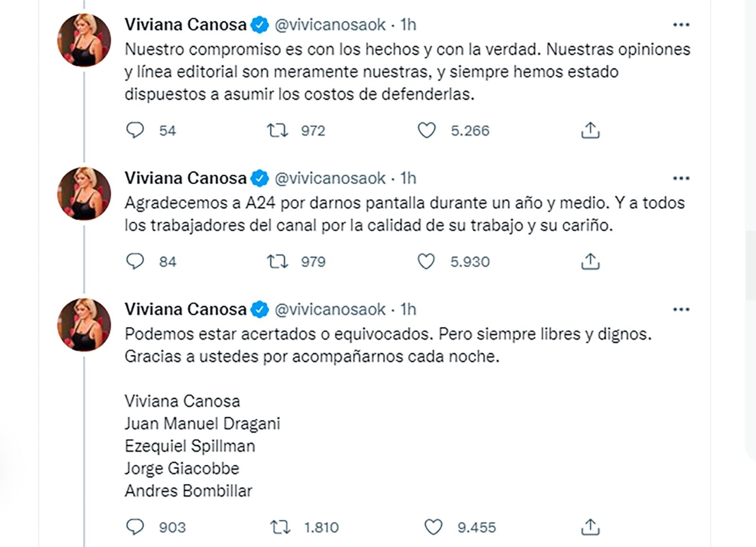Image resolution: width=756 pixels, height=547 pixels.
Task: Click @vivicanosaok handle on second tweet
Action: 330,178
